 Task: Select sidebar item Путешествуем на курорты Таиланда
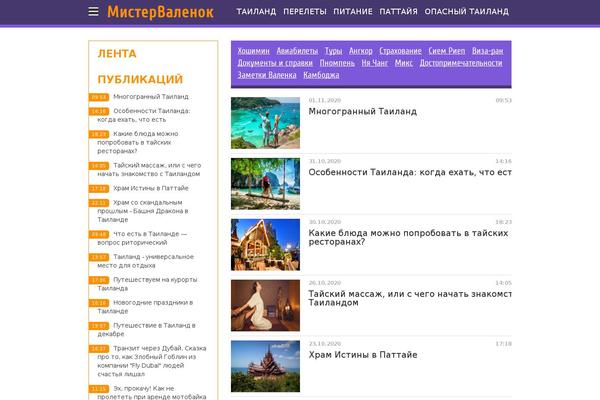[x=147, y=284]
